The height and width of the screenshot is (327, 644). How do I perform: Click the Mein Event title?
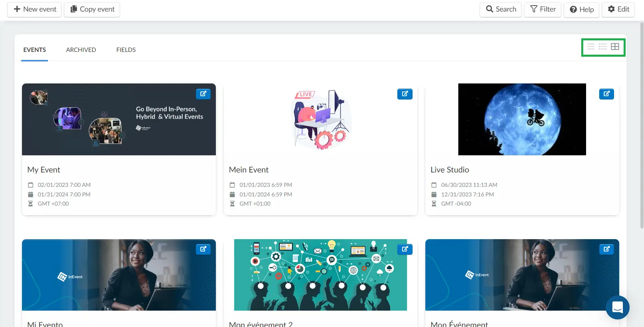[x=249, y=170]
